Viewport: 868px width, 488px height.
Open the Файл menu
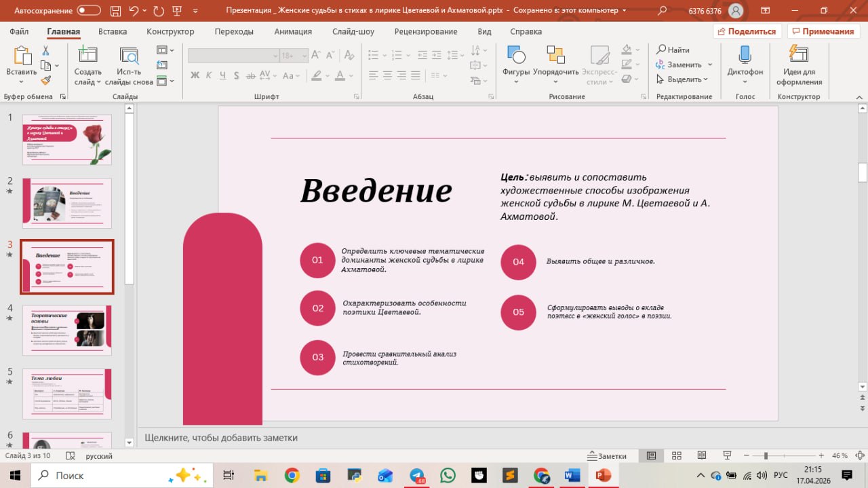pyautogui.click(x=19, y=31)
